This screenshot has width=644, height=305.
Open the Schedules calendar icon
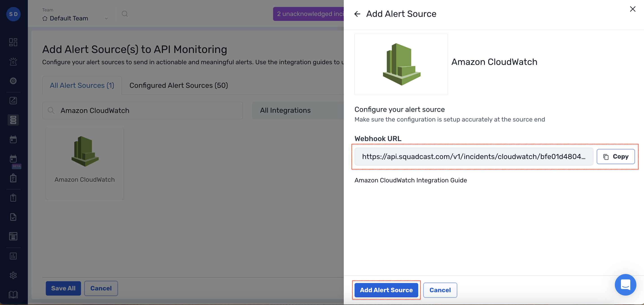click(x=13, y=139)
